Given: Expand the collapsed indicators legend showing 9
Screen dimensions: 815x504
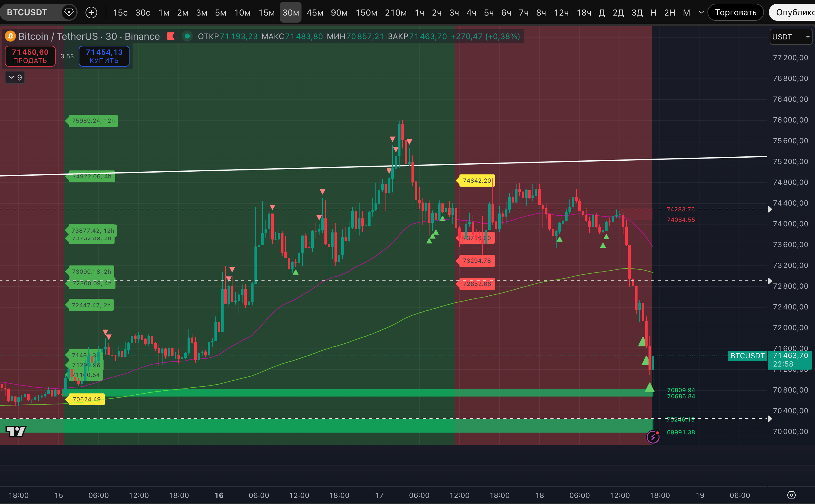Looking at the screenshot, I should pos(15,78).
